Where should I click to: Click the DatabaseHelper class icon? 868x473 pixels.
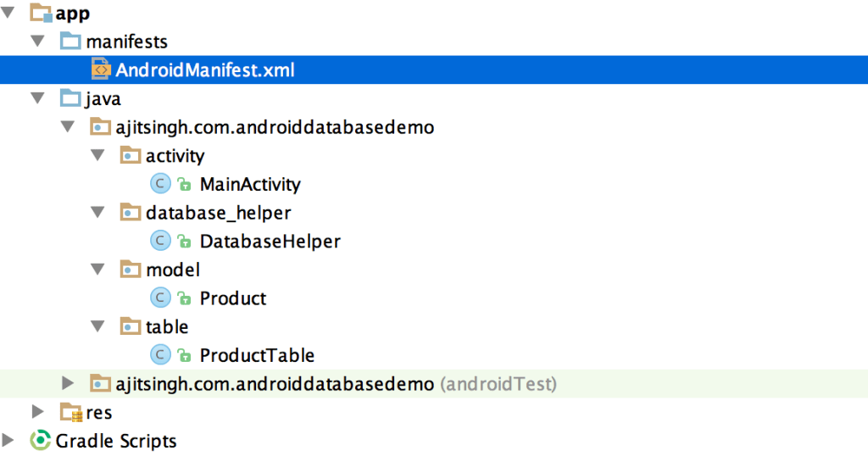[x=160, y=242]
